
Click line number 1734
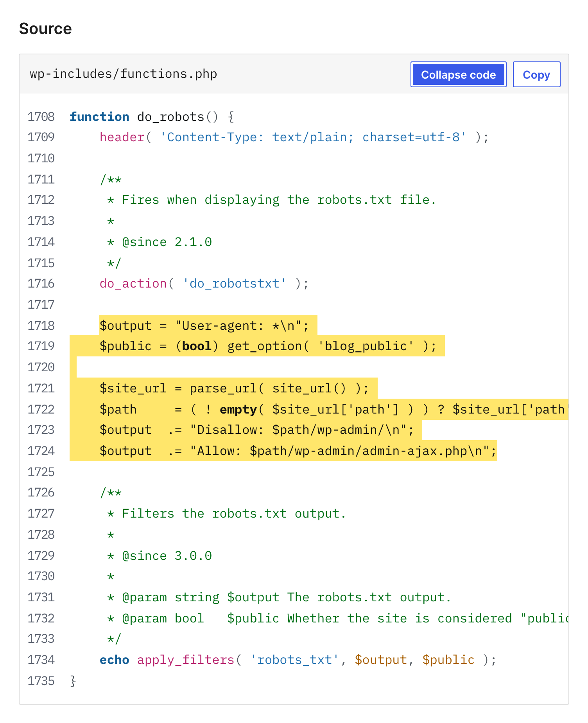pyautogui.click(x=41, y=660)
